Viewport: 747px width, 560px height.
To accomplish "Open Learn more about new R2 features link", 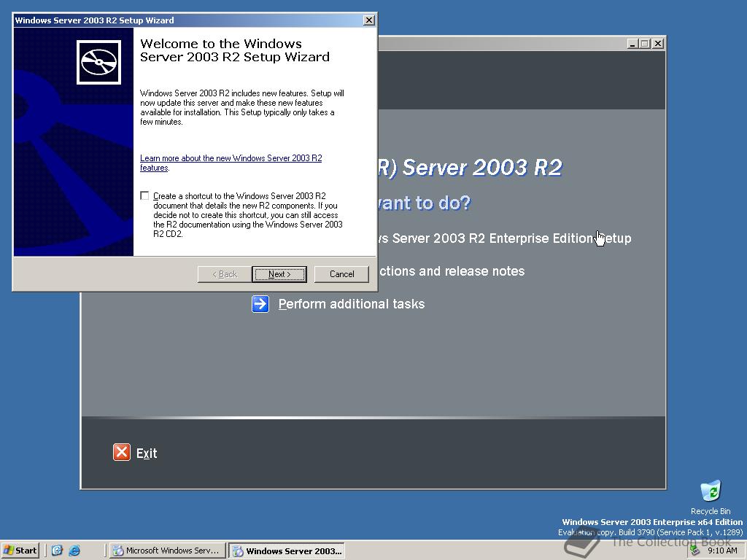I will coord(231,163).
